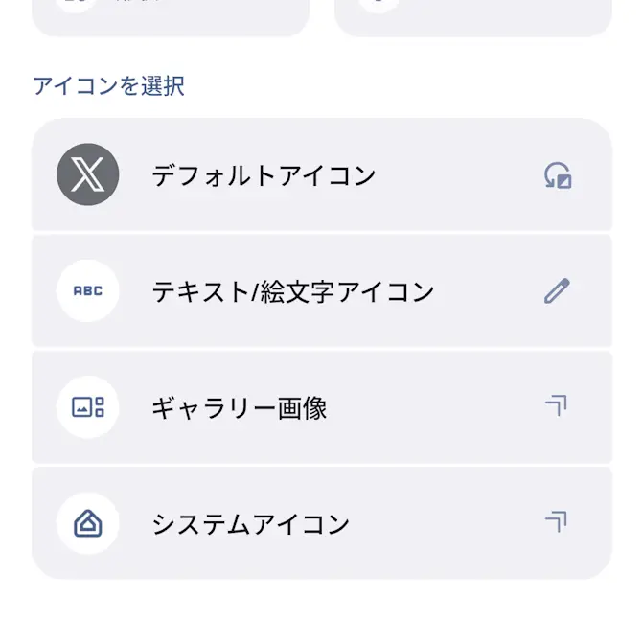Click the pencil edit icon
This screenshot has width=644, height=644.
pyautogui.click(x=558, y=290)
